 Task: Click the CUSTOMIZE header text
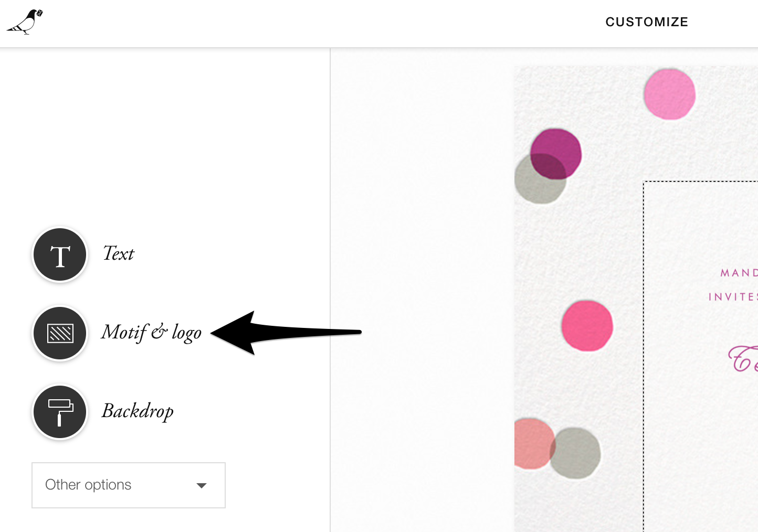pyautogui.click(x=647, y=22)
